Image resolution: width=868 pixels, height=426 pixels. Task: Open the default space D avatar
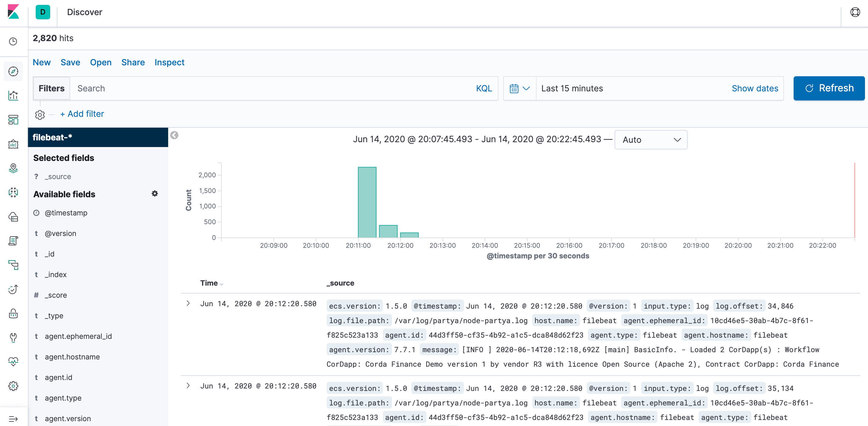click(43, 12)
